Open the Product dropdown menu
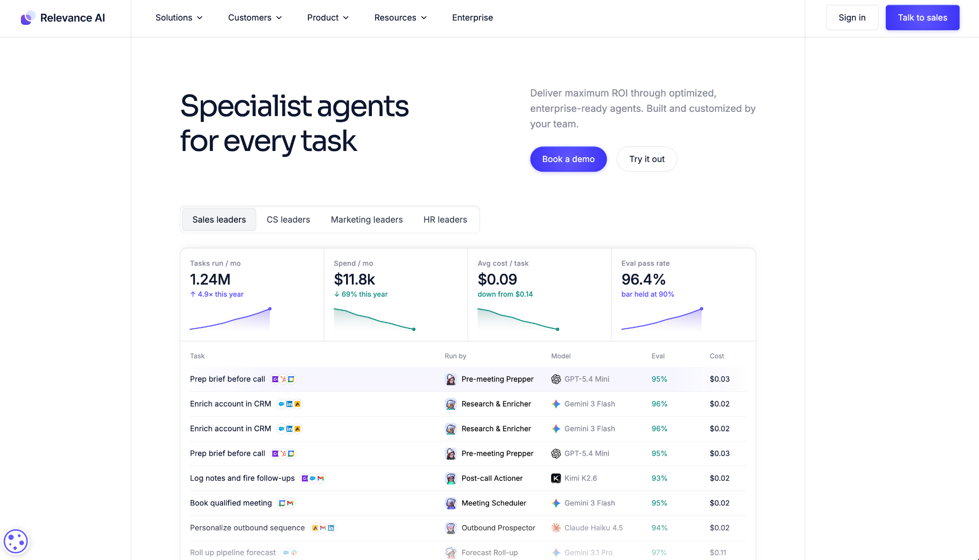This screenshot has height=560, width=979. (328, 18)
